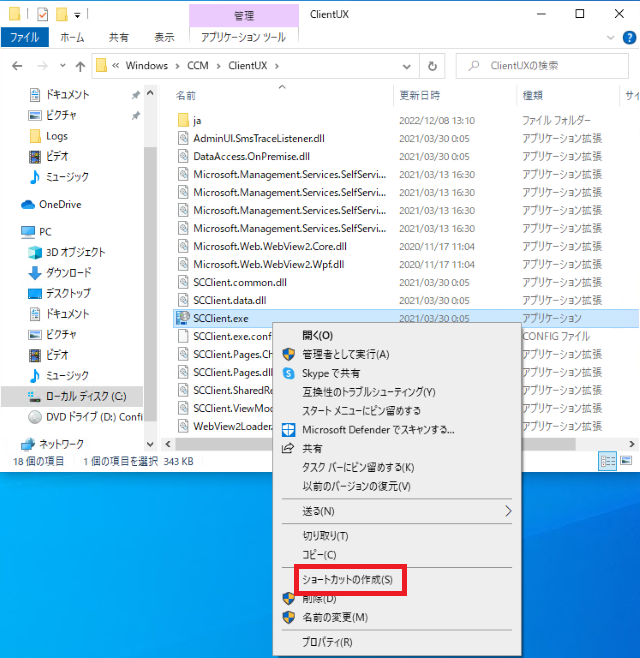This screenshot has height=658, width=640.
Task: Click ショートカットの作成 in the context menu
Action: (347, 579)
